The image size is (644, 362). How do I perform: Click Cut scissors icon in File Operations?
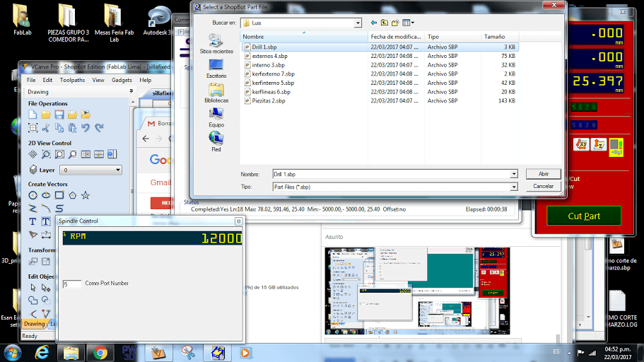[x=46, y=128]
